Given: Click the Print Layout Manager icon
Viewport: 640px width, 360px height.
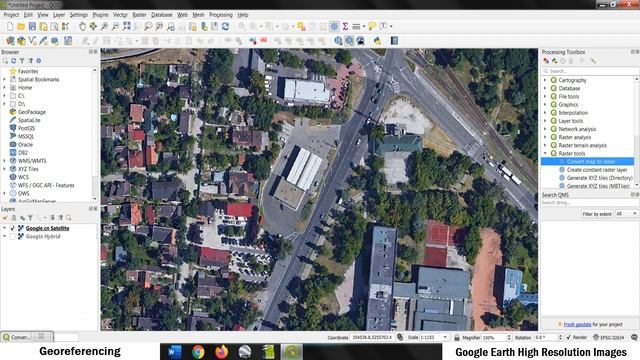Looking at the screenshot, I should click(x=54, y=27).
